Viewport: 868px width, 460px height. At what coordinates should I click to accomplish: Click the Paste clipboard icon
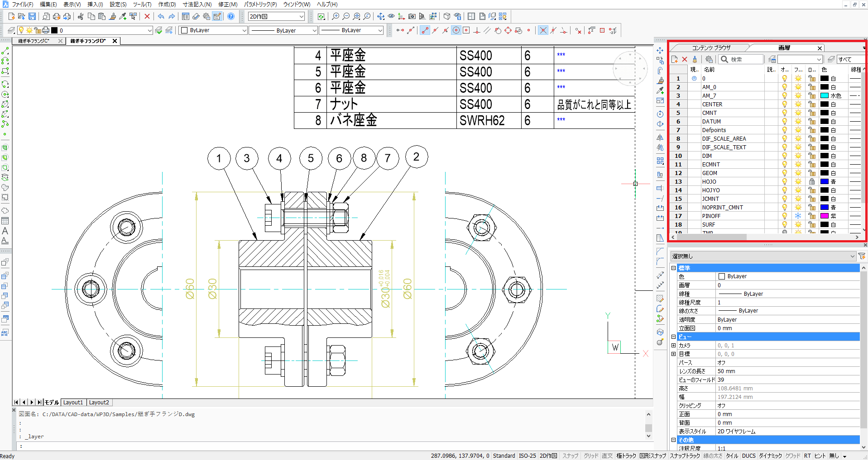click(x=102, y=16)
